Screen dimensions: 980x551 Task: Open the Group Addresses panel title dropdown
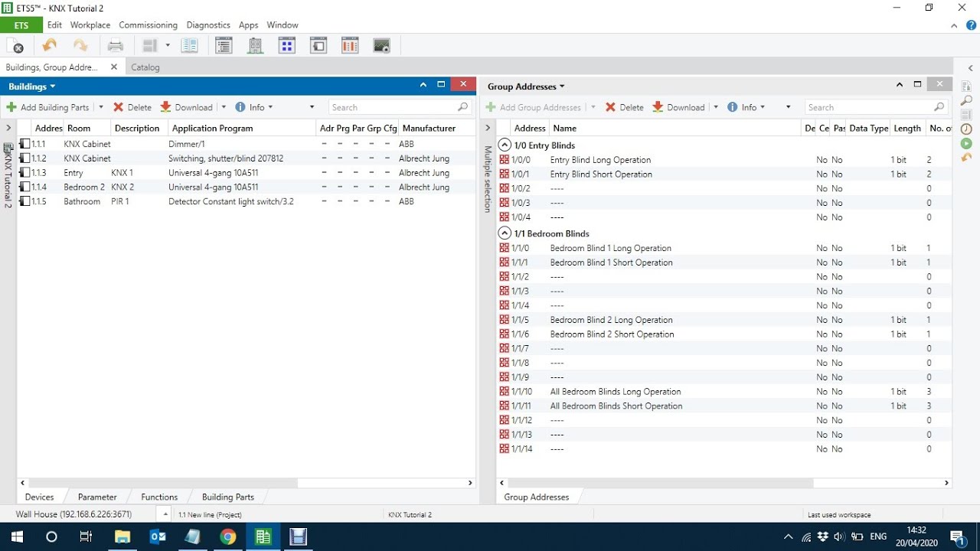562,87
